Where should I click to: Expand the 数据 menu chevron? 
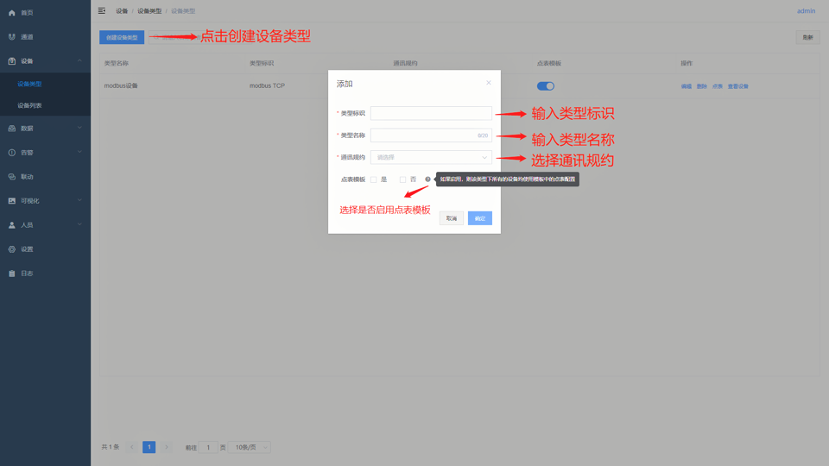coord(80,128)
